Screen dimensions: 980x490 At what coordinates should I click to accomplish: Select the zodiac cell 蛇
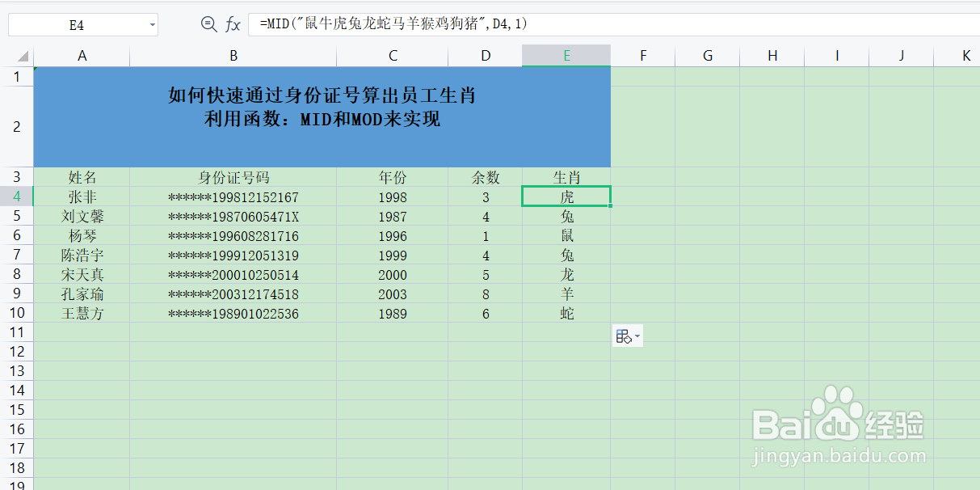pyautogui.click(x=567, y=313)
